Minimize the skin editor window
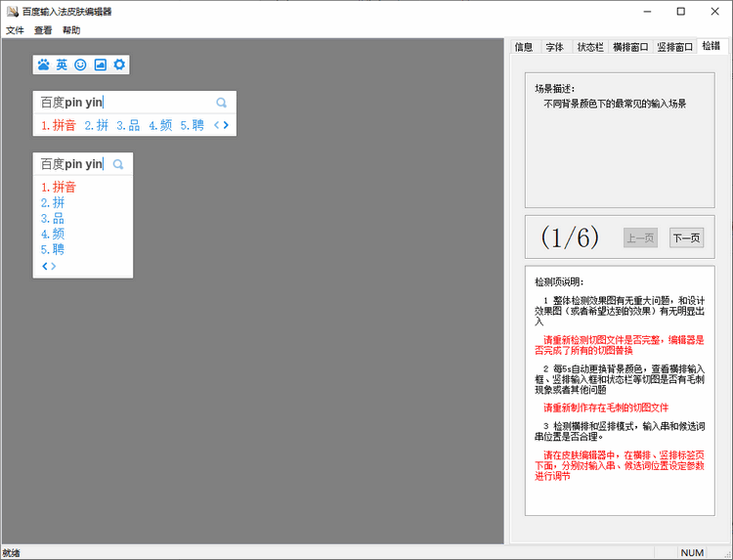 coord(647,11)
